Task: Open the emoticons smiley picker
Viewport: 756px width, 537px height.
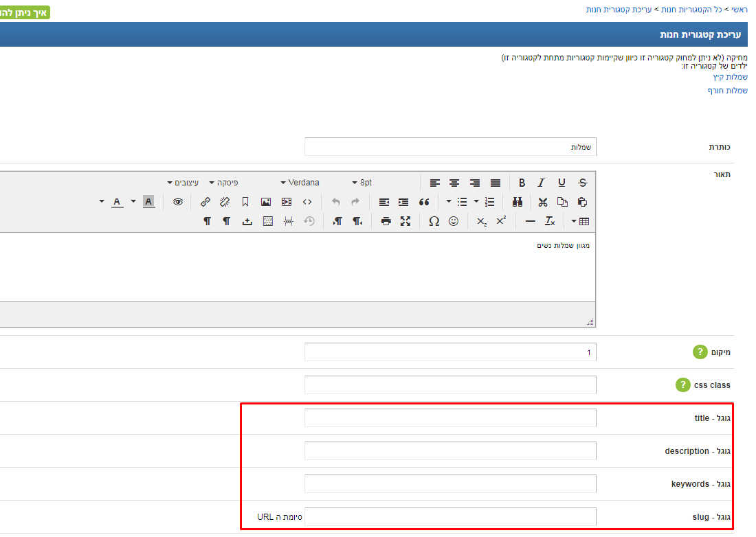Action: [x=454, y=221]
